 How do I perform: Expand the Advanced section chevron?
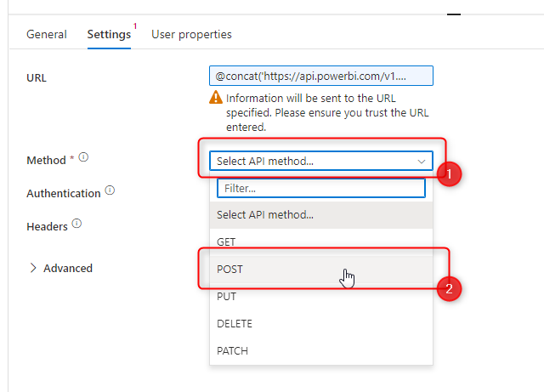click(33, 268)
